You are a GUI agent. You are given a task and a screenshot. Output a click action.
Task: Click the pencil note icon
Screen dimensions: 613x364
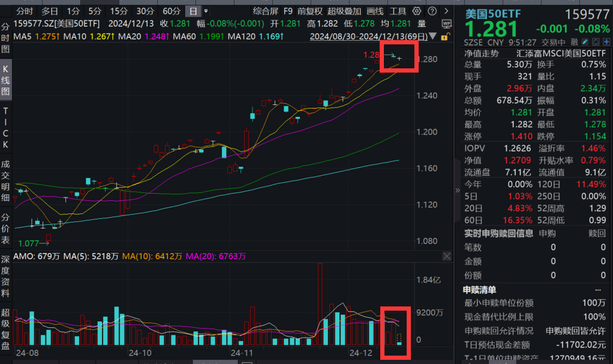point(585,42)
